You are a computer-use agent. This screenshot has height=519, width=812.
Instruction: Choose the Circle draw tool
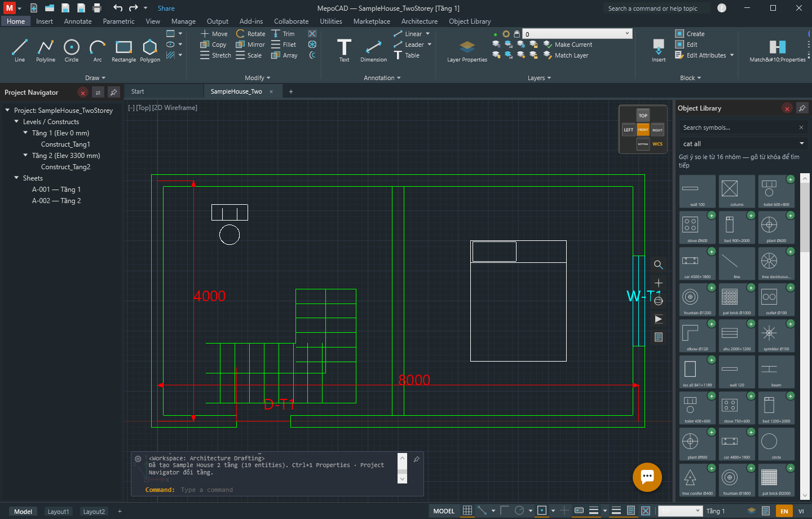(72, 50)
